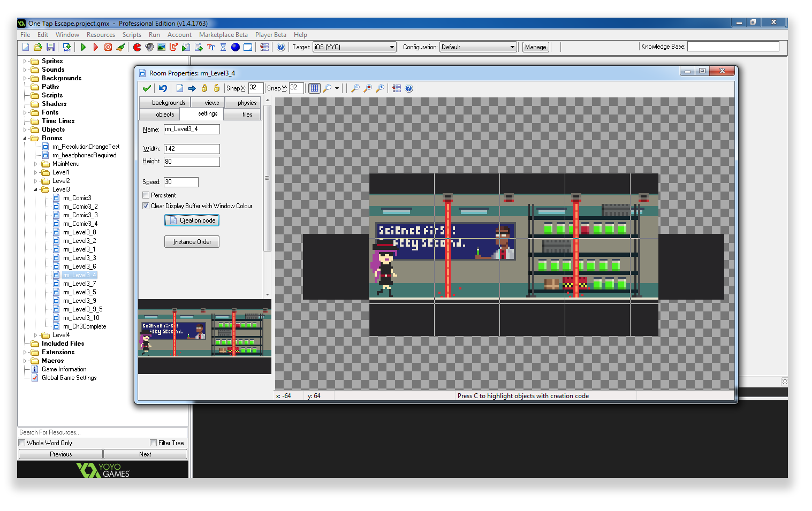Select rm_ResolutionChangeTest in the tree
The height and width of the screenshot is (511, 812).
coord(86,147)
